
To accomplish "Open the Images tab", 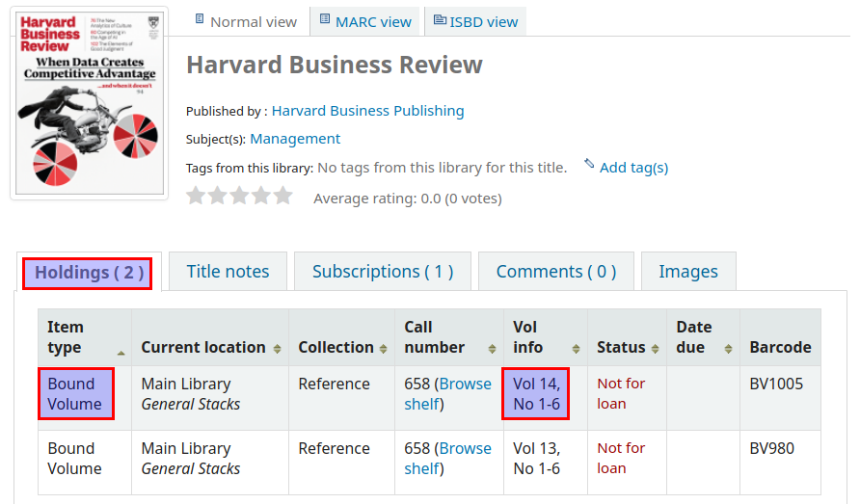I will click(688, 272).
